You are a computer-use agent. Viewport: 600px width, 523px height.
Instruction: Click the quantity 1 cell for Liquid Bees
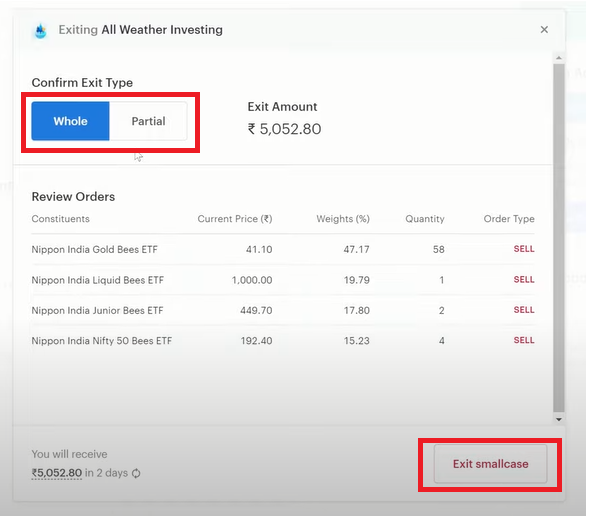pos(442,280)
